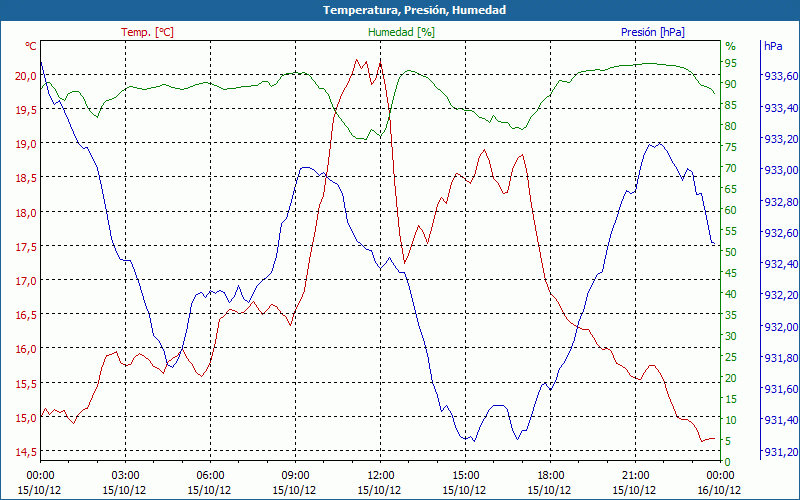Click the 80 value on humidity axis
800x500 pixels.
pos(731,126)
